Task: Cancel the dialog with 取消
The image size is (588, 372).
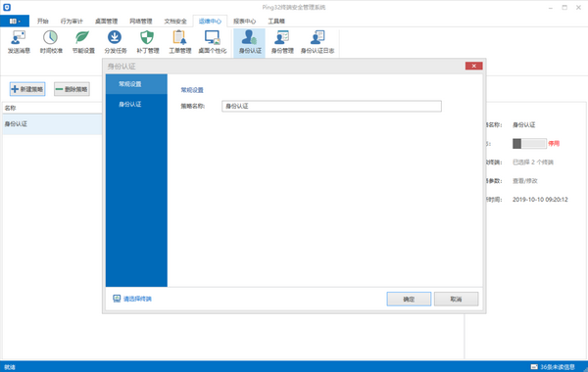Action: point(456,299)
